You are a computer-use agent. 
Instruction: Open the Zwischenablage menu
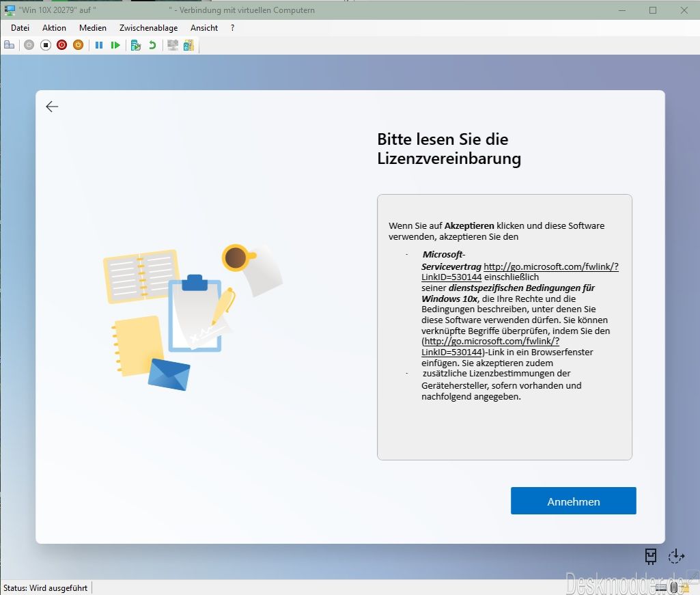pos(149,28)
